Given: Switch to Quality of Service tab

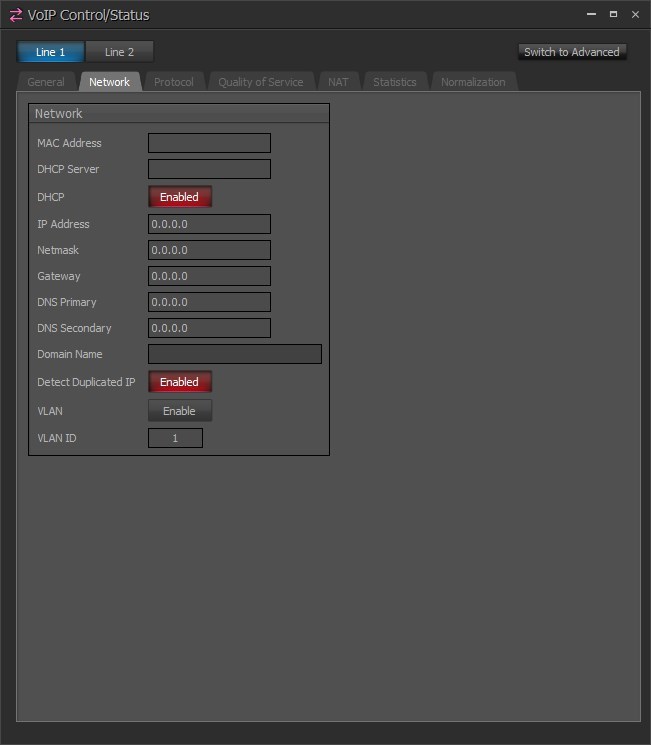Looking at the screenshot, I should click(x=260, y=82).
